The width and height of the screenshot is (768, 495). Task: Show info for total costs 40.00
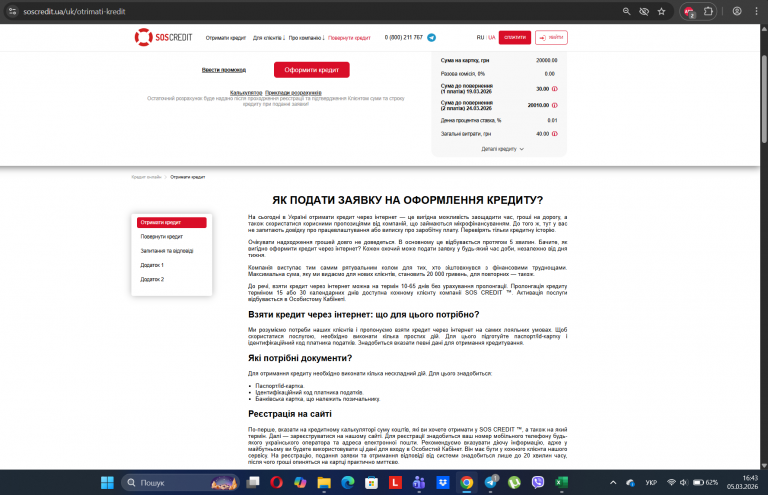click(555, 134)
